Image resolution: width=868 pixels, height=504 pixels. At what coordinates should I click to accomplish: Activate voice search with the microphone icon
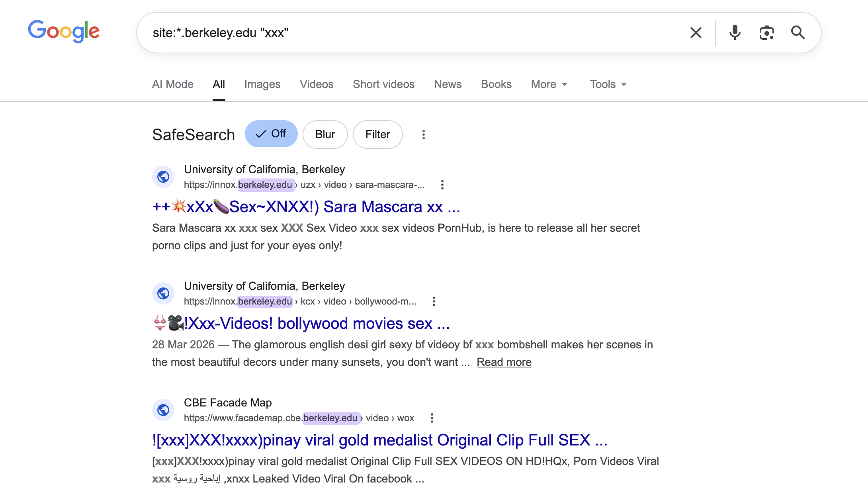735,33
